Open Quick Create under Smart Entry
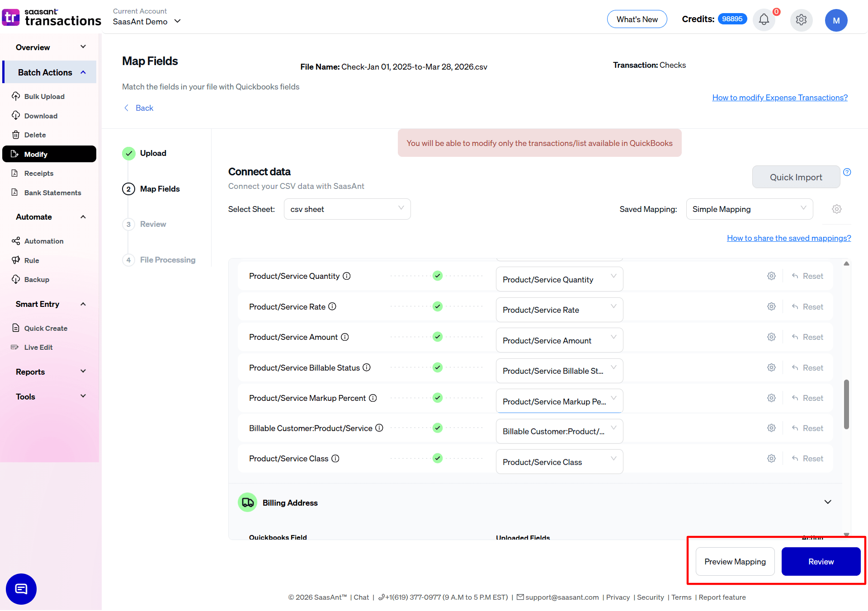The width and height of the screenshot is (868, 611). (45, 328)
